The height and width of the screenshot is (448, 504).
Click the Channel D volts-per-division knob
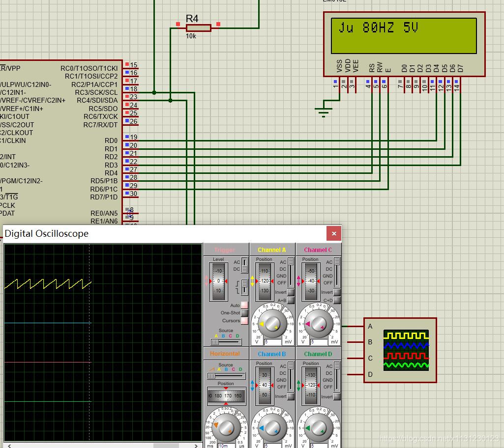pyautogui.click(x=319, y=428)
